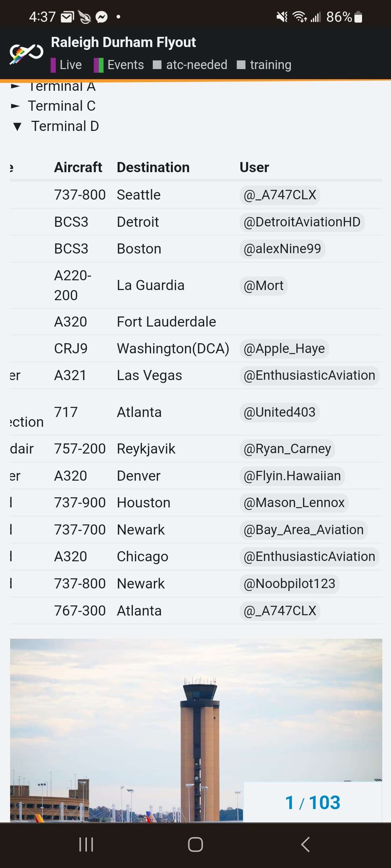The image size is (391, 868).
Task: Select the atc-needed tag
Action: 190,65
